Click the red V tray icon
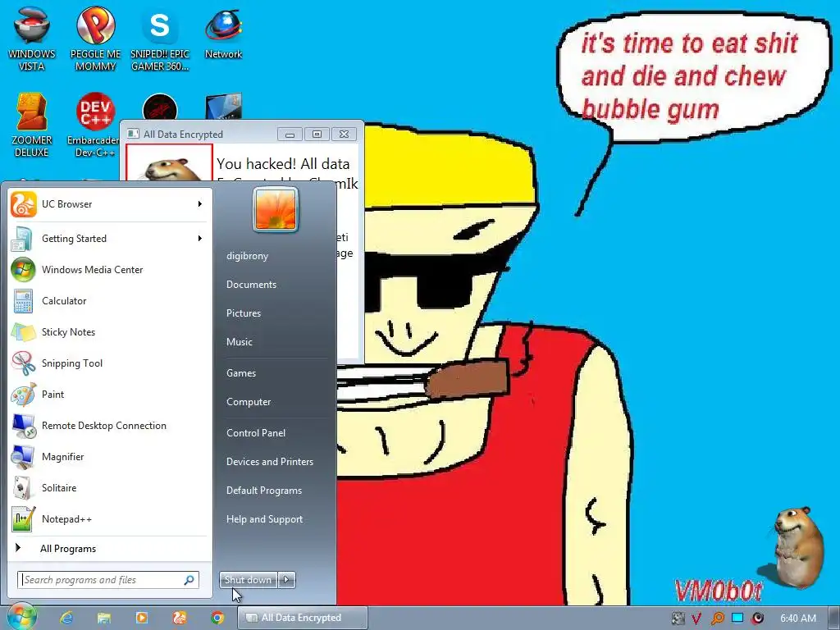The width and height of the screenshot is (840, 630). (696, 619)
